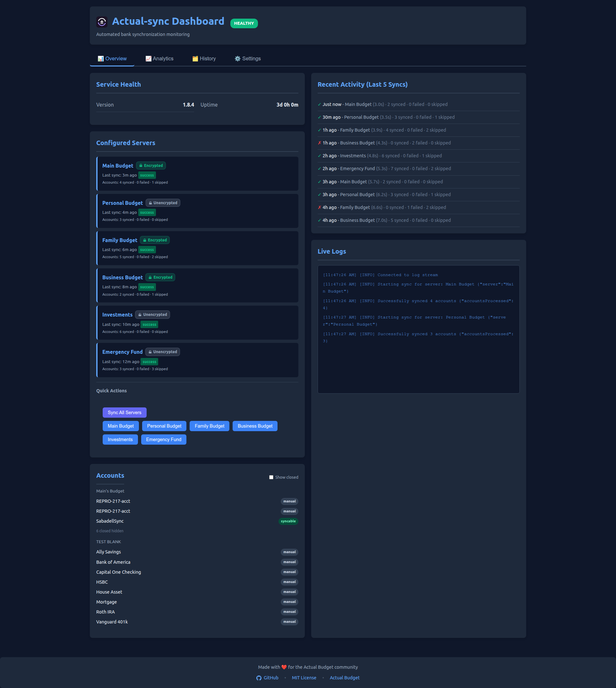The image size is (616, 688).
Task: Click the Encrypted badge on Main Budget
Action: click(x=151, y=166)
